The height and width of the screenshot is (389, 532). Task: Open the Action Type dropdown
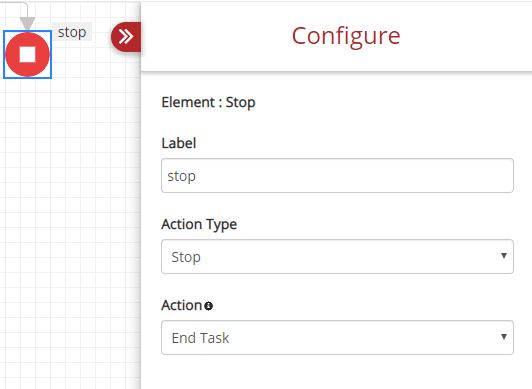tap(337, 256)
